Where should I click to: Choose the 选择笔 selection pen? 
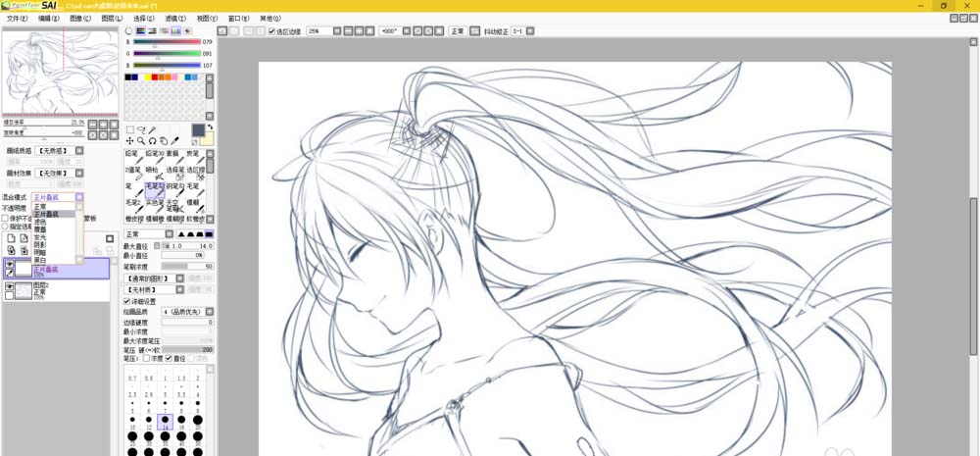coord(175,174)
